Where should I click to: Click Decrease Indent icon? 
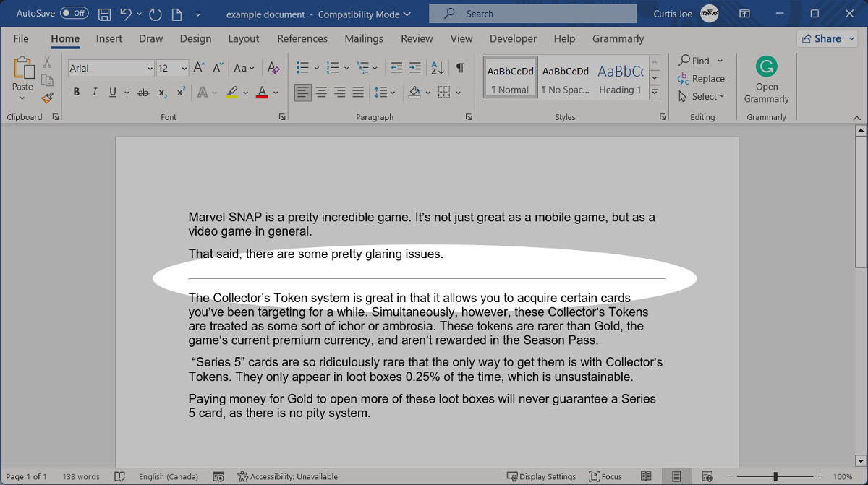click(396, 68)
